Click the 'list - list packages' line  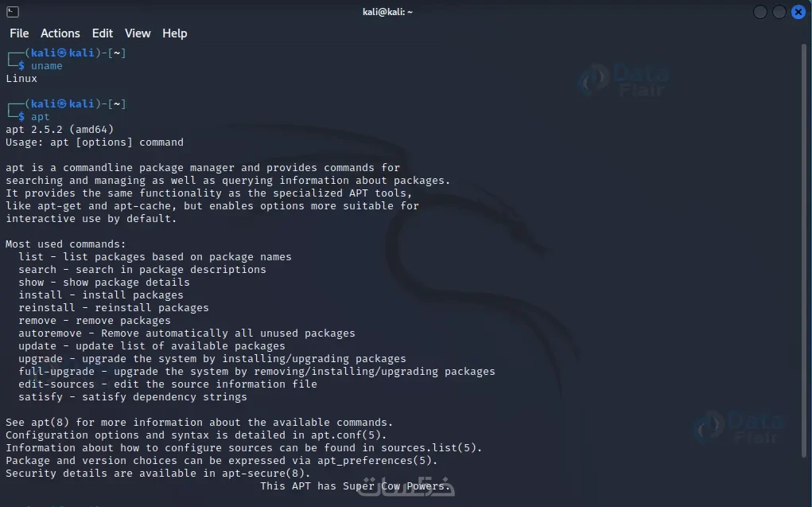(x=155, y=256)
